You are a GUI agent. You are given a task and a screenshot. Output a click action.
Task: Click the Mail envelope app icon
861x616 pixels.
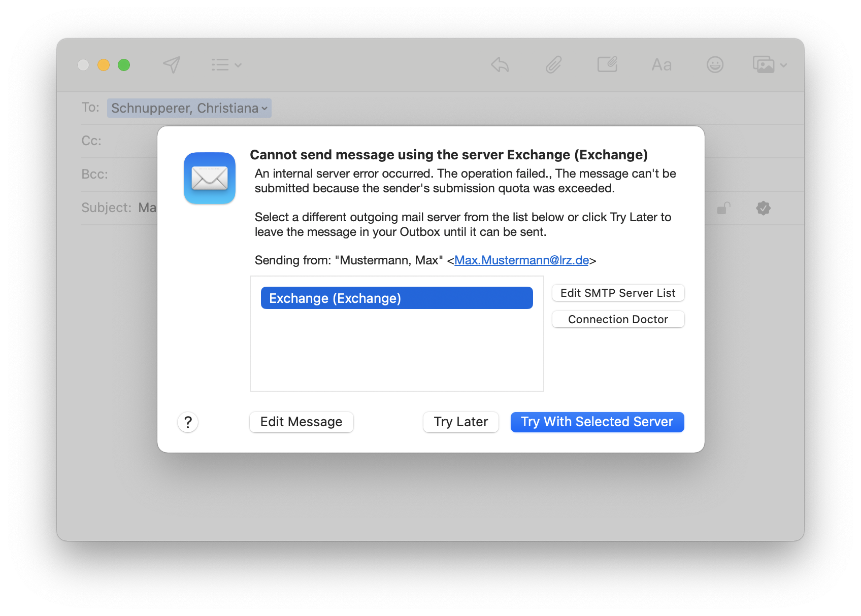[x=210, y=178]
